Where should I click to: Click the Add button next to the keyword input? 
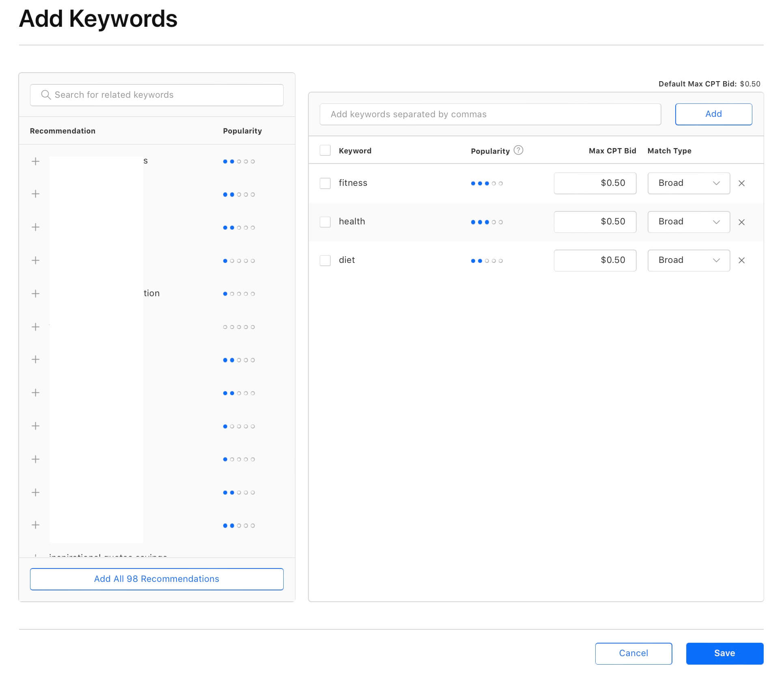tap(713, 114)
